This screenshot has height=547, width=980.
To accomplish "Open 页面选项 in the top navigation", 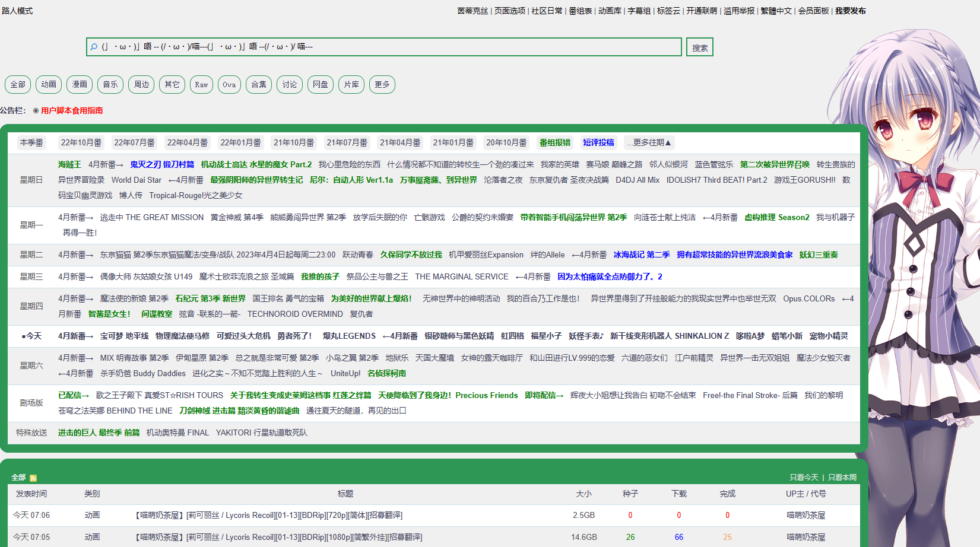I will point(510,11).
